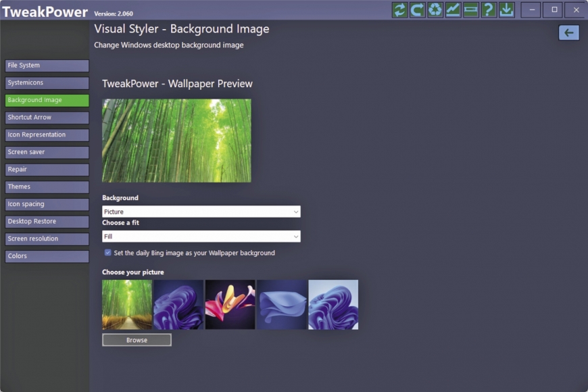Click the two-arrow sync icon in the toolbar
588x392 pixels.
(x=399, y=9)
